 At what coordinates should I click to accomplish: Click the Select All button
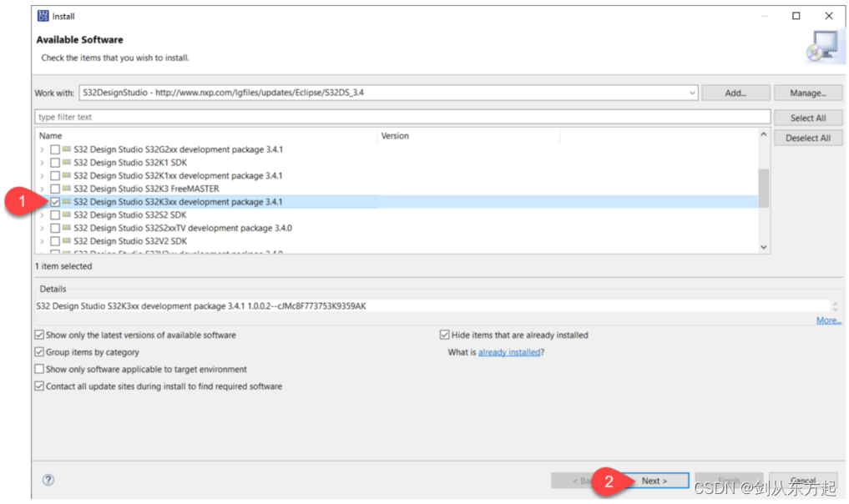(808, 118)
